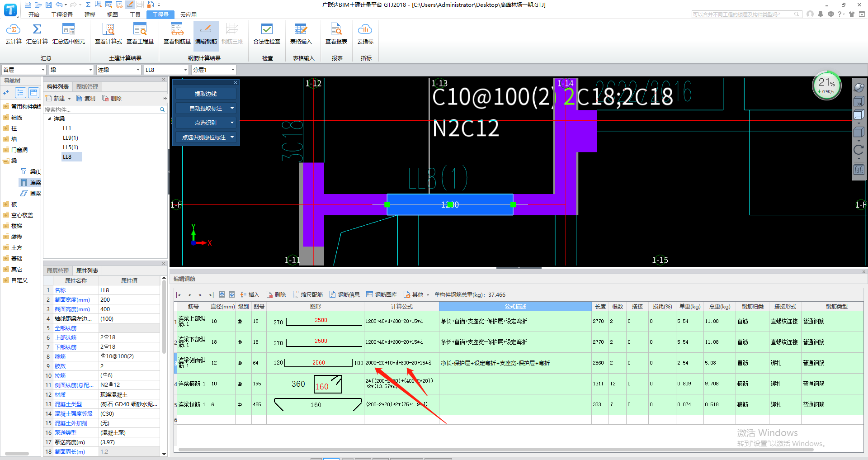The image size is (868, 460).
Task: Expand 点选识别原位标注 dropdown arrow
Action: (x=232, y=137)
